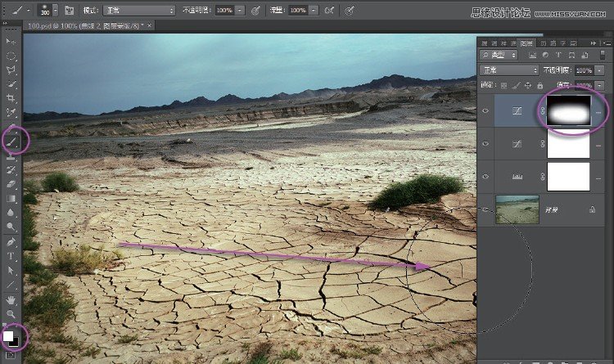Select the Eraser tool
Image resolution: width=614 pixels, height=364 pixels.
(x=11, y=184)
